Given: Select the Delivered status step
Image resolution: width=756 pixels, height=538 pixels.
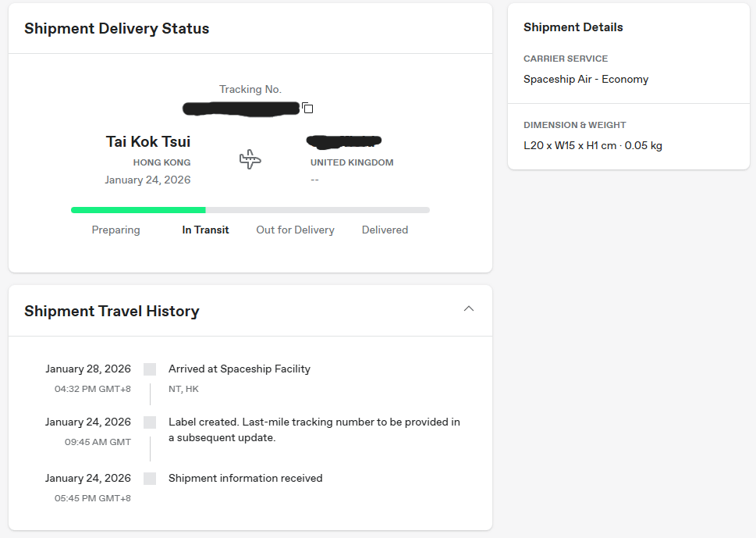Looking at the screenshot, I should (x=385, y=230).
